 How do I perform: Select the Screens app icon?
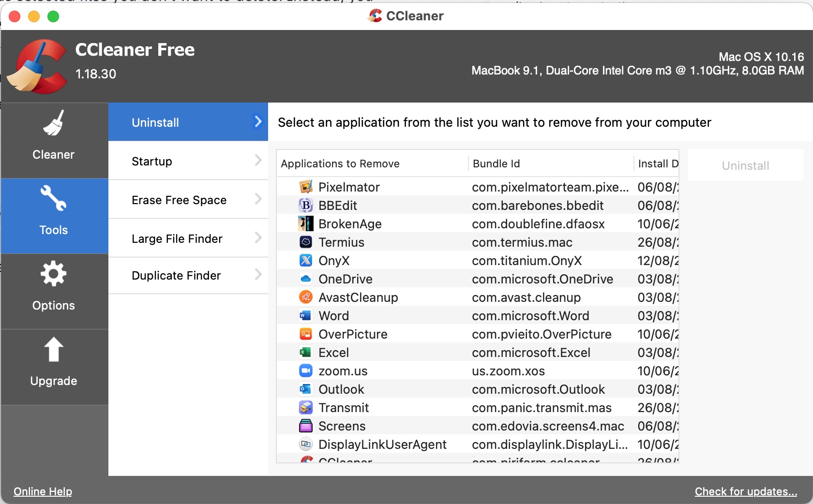pos(306,426)
